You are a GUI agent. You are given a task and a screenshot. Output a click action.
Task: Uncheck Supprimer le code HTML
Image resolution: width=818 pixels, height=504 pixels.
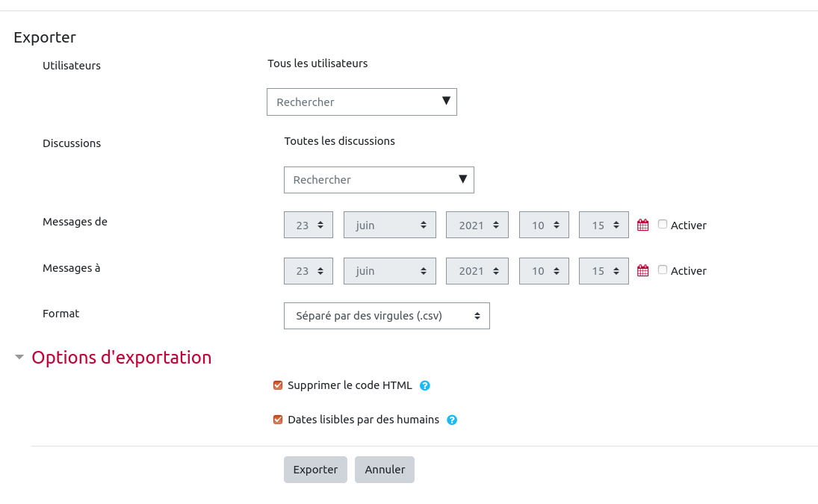278,385
